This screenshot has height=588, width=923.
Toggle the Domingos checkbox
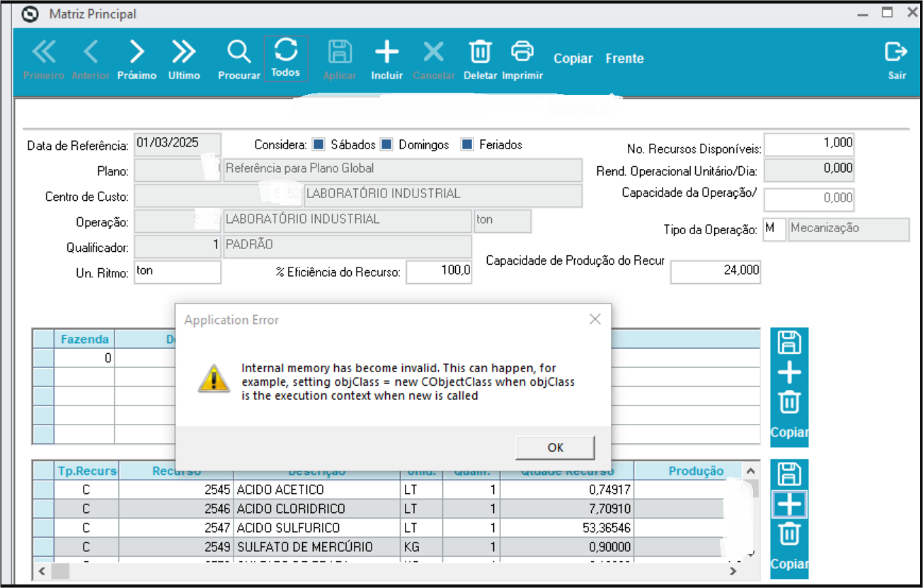click(x=386, y=145)
